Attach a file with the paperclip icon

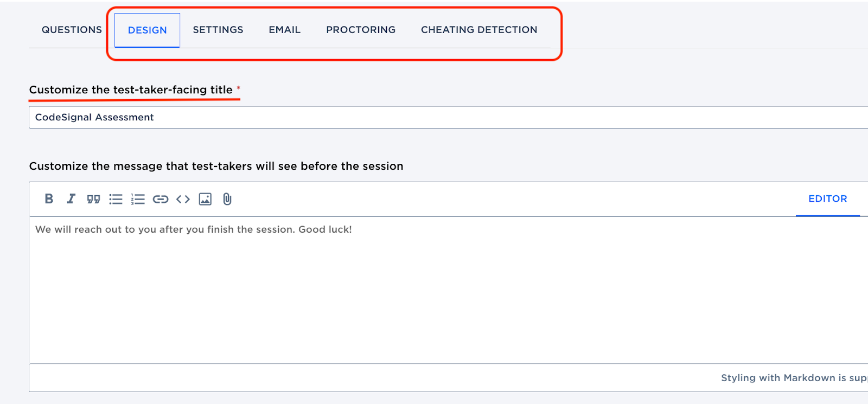[227, 199]
